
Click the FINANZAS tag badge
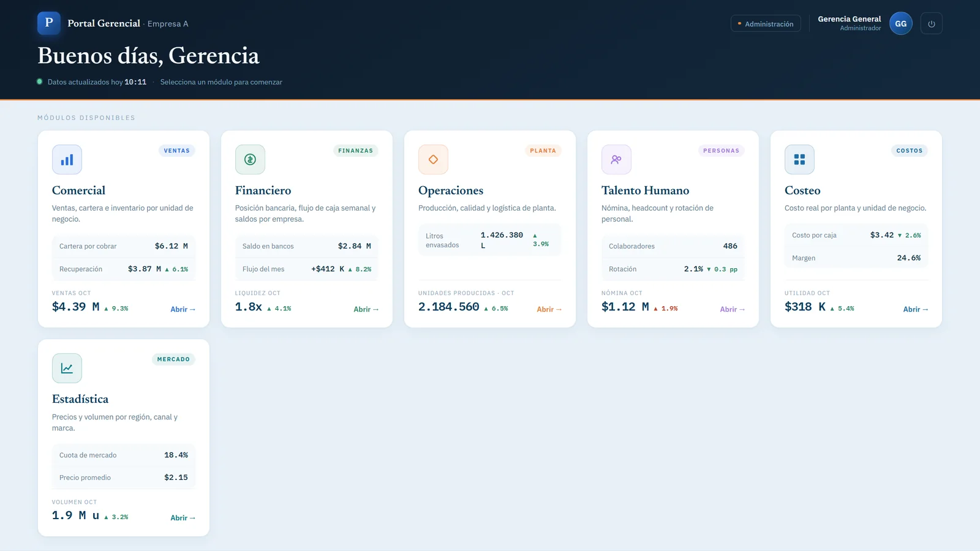(355, 151)
